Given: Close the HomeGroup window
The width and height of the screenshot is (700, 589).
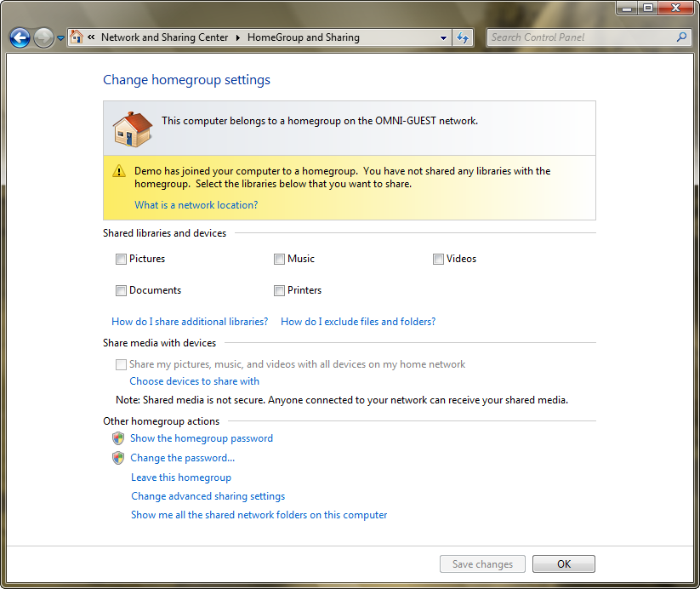Looking at the screenshot, I should click(675, 8).
